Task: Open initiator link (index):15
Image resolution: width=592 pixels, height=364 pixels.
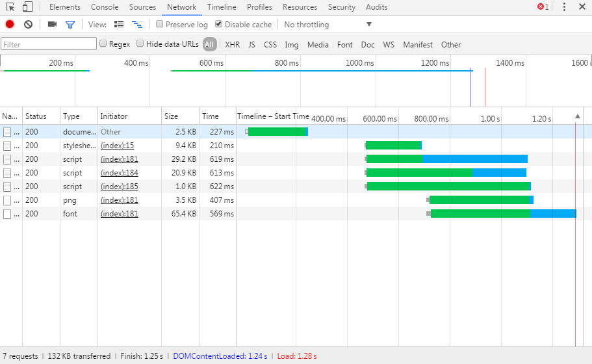Action: [118, 146]
